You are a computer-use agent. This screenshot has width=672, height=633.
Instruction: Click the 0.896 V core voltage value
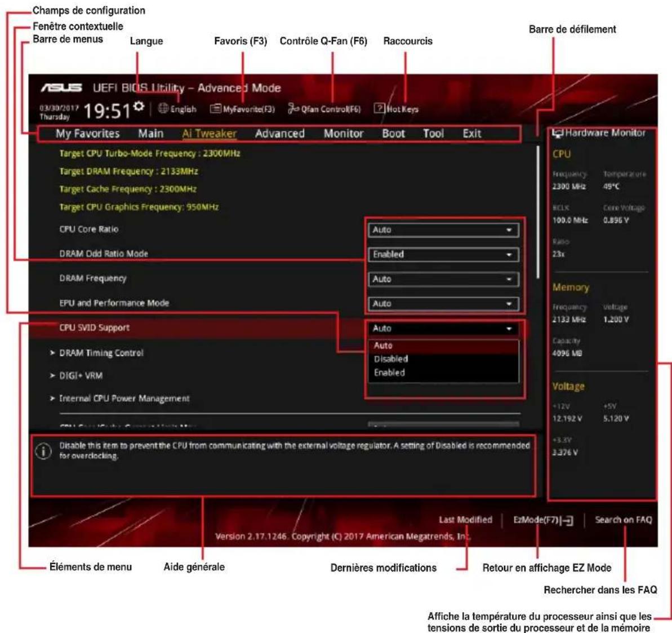[x=616, y=220]
